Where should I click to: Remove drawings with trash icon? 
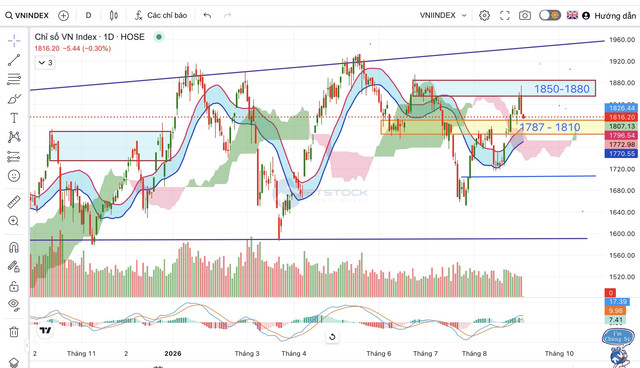(x=14, y=332)
